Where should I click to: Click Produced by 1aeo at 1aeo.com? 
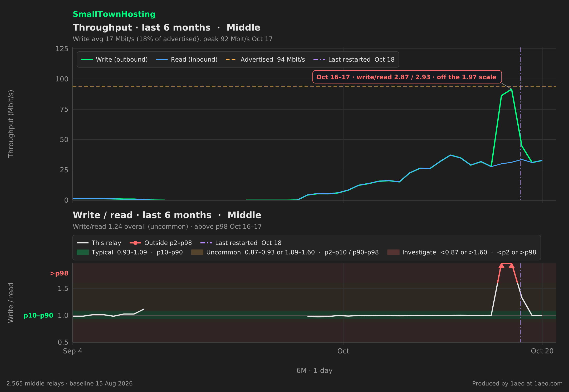click(517, 384)
